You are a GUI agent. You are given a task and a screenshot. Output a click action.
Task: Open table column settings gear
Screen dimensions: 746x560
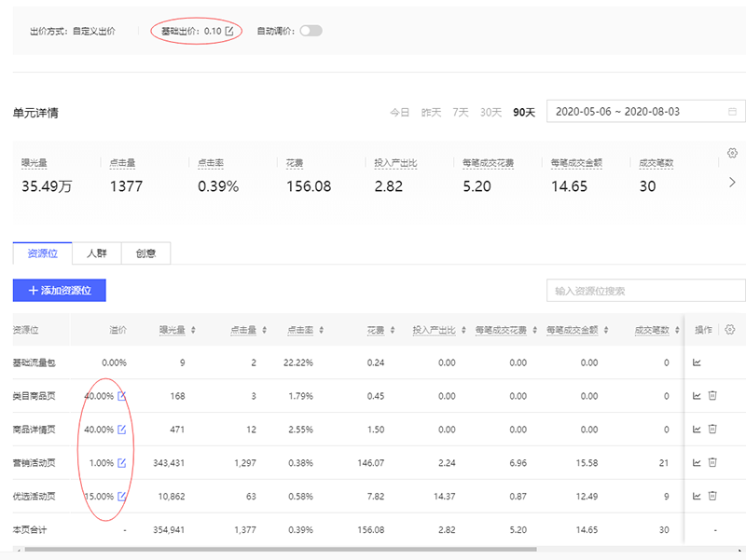(730, 330)
